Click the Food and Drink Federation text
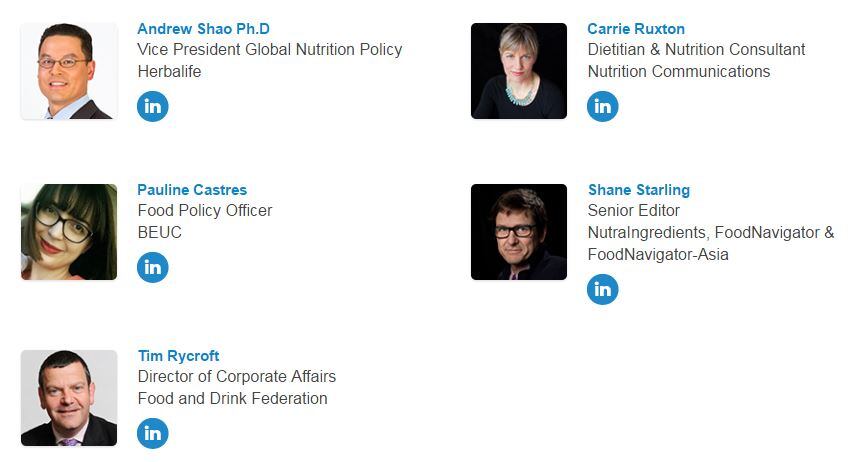 [232, 398]
